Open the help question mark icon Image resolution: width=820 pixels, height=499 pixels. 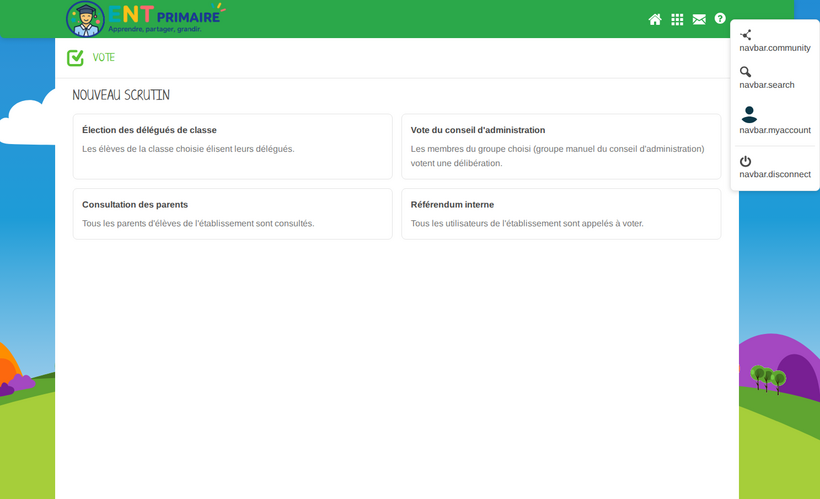tap(720, 18)
